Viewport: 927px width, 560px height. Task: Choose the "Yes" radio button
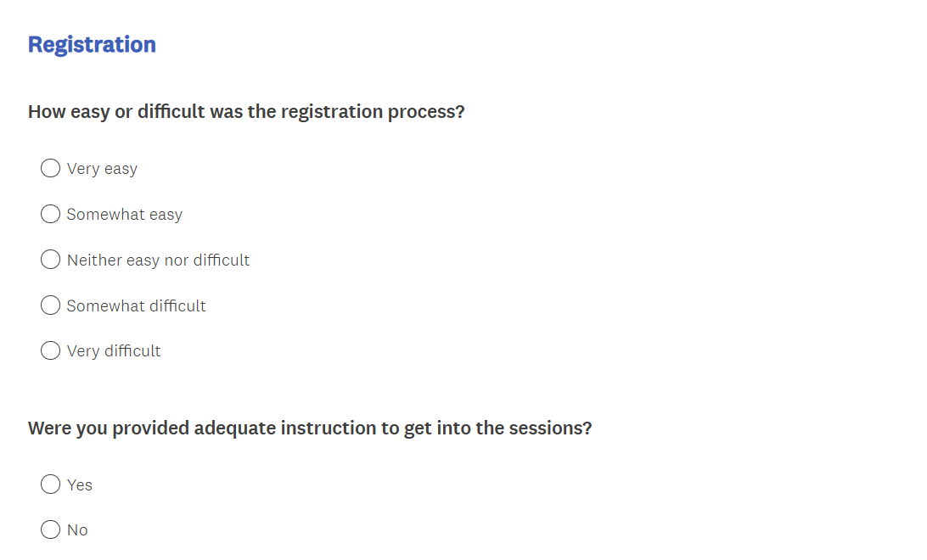tap(51, 484)
